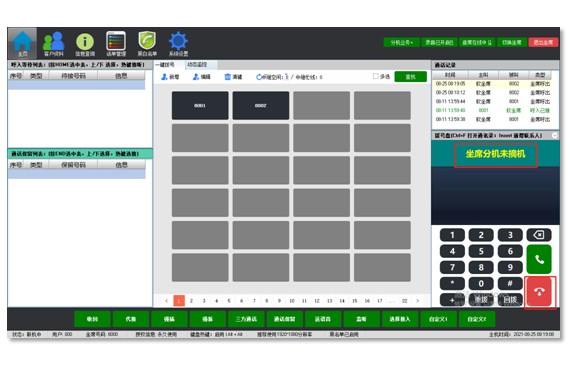Open the green info query icon
Screen dimensions: 570x367
click(x=85, y=42)
